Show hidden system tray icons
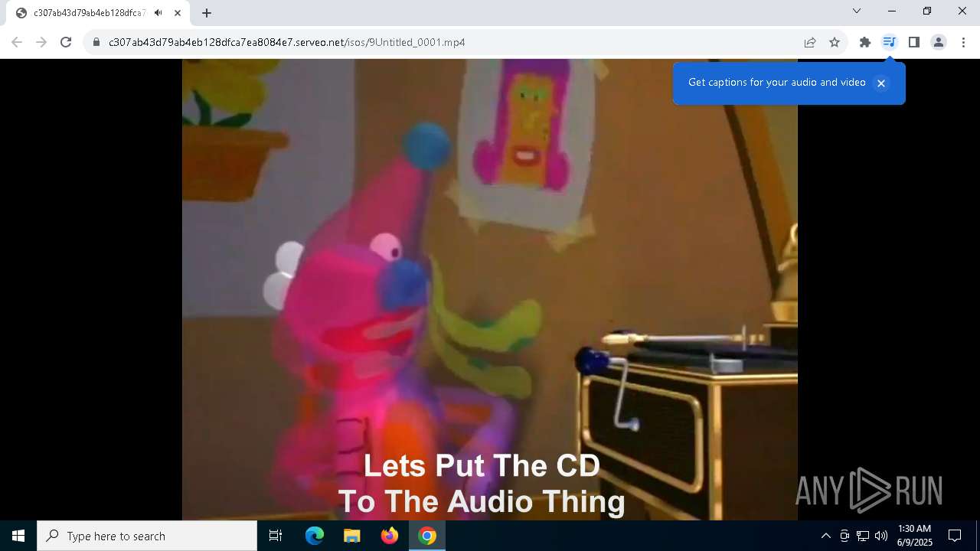980x551 pixels. point(825,536)
